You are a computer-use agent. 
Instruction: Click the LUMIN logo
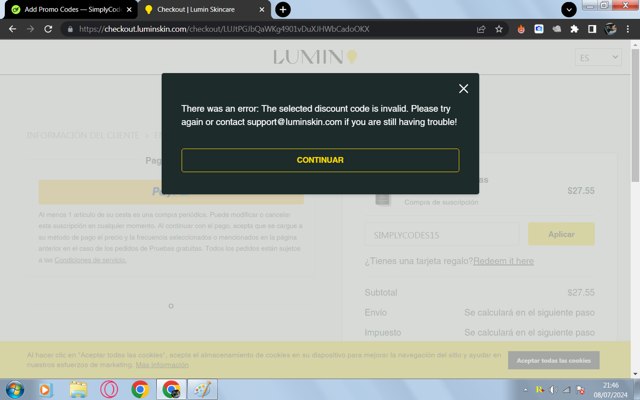click(315, 57)
